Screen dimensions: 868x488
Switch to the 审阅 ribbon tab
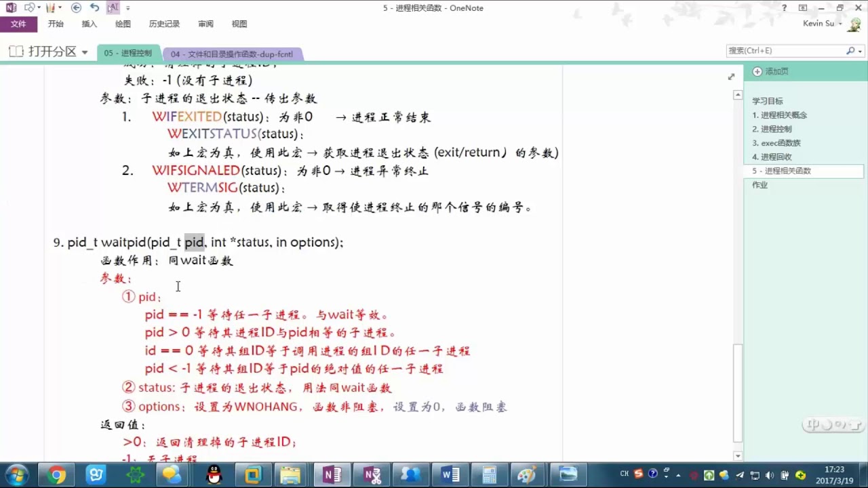tap(205, 24)
